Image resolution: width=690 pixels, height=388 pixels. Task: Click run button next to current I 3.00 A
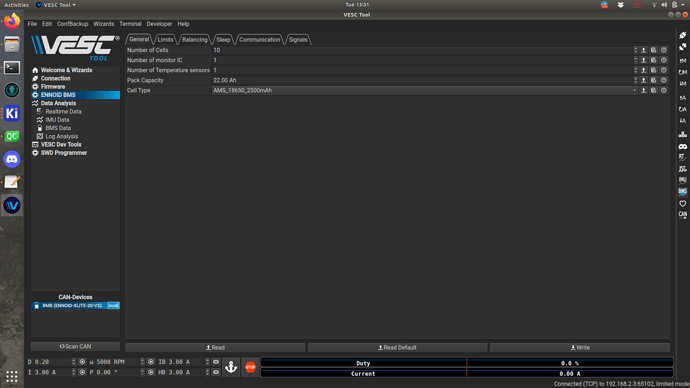click(x=82, y=372)
